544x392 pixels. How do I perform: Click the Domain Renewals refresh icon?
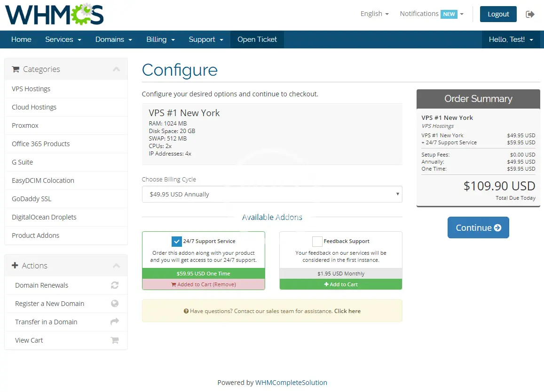[115, 285]
